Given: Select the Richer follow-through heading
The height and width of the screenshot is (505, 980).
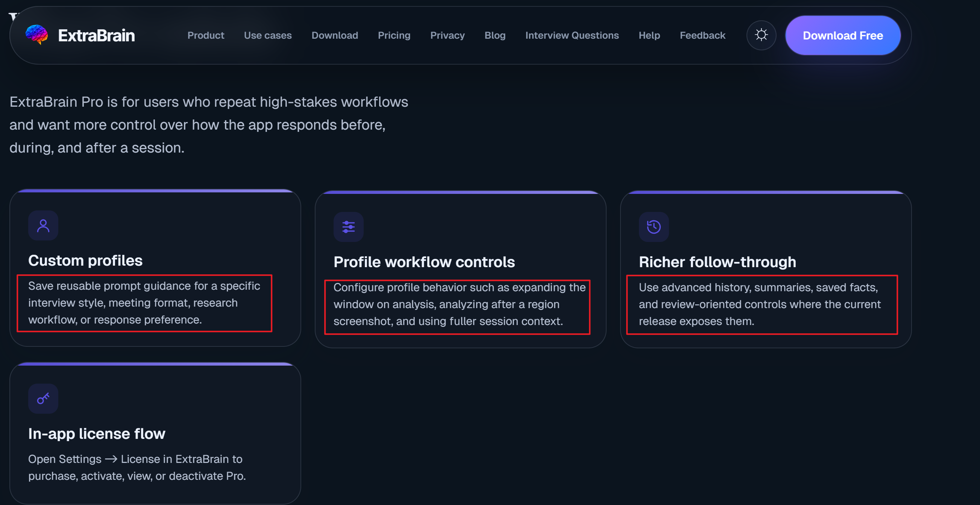Looking at the screenshot, I should [718, 262].
